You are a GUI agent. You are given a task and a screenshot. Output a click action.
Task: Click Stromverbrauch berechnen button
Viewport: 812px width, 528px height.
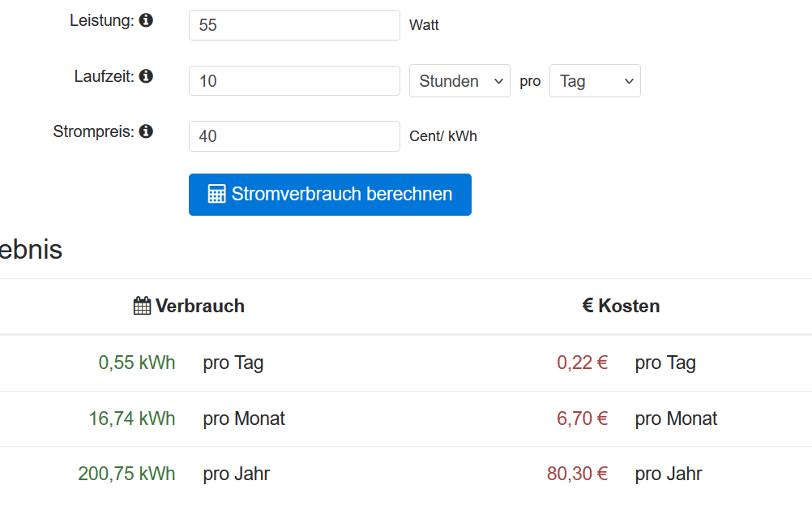(x=330, y=195)
